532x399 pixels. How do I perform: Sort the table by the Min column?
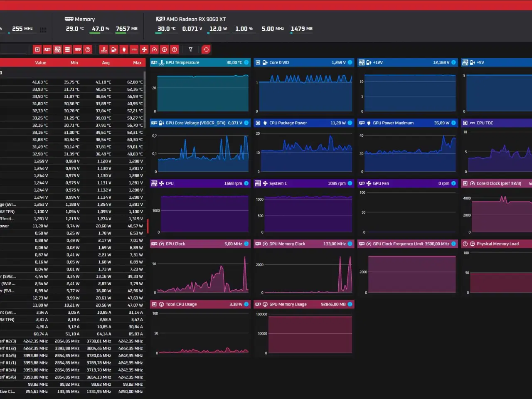74,63
